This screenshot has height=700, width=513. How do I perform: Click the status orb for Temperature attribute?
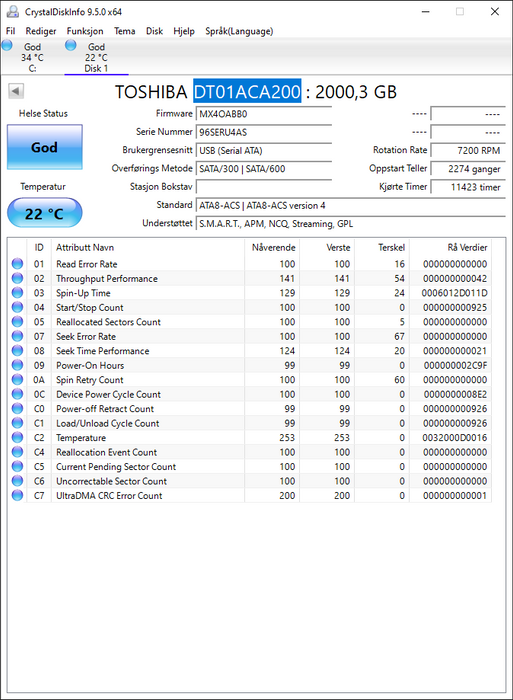click(x=17, y=438)
